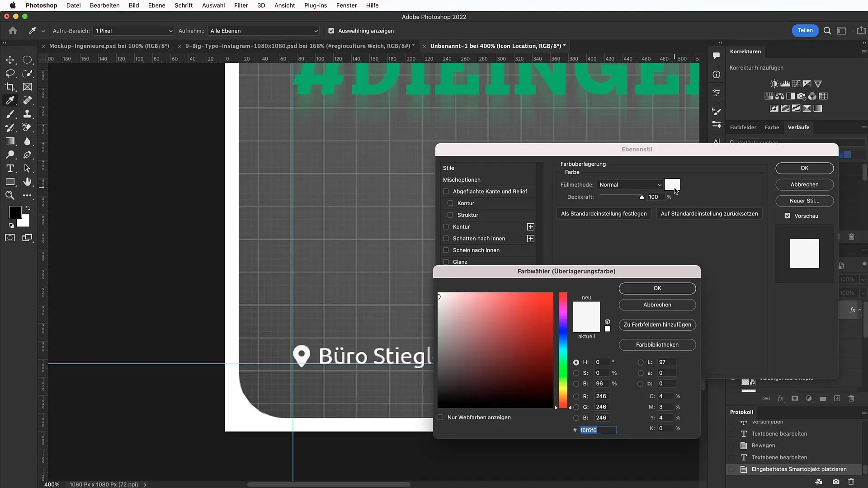Click the hex color input field
Screen dimensions: 868x488
click(x=598, y=431)
